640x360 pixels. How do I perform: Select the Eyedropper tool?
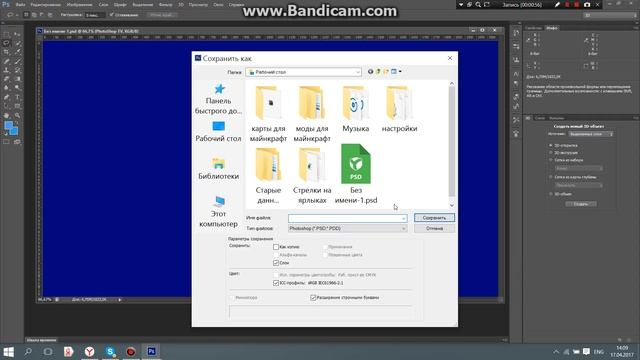pyautogui.click(x=17, y=52)
